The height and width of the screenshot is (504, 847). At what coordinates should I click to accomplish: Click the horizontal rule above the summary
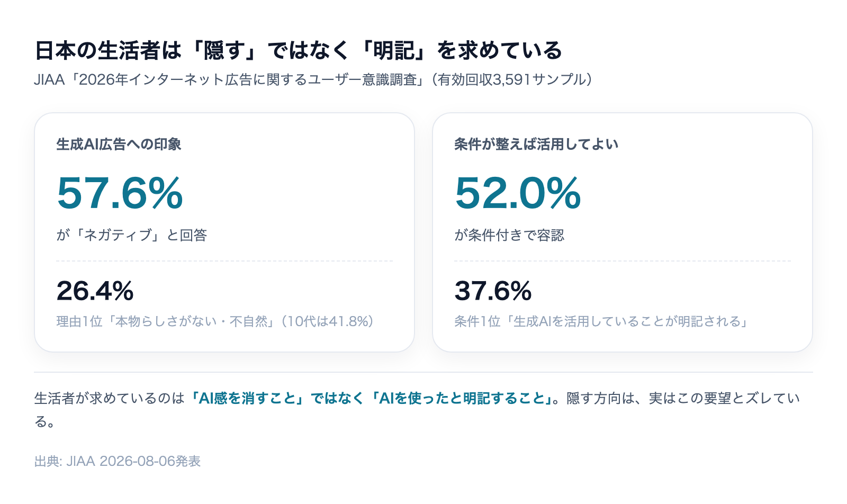pos(424,372)
